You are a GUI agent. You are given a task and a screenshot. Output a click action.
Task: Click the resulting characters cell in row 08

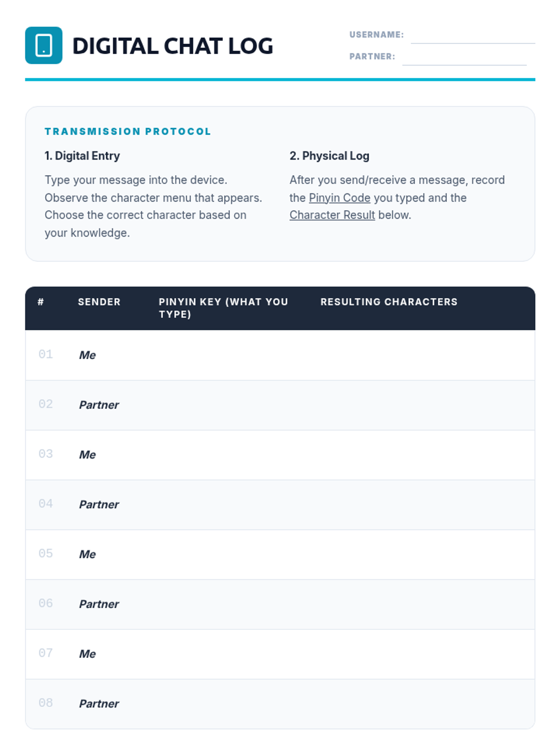click(420, 704)
